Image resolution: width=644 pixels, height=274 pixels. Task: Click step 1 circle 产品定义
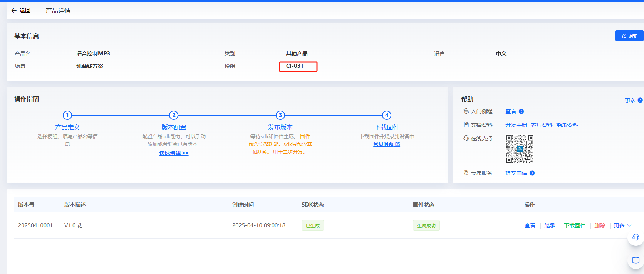[67, 115]
